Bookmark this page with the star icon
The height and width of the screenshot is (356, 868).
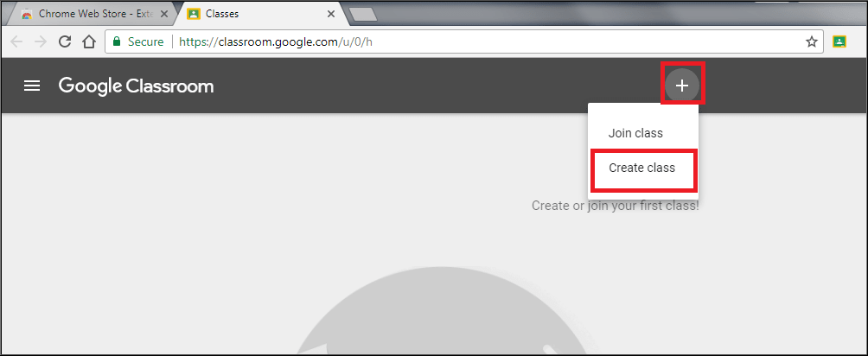coord(811,42)
